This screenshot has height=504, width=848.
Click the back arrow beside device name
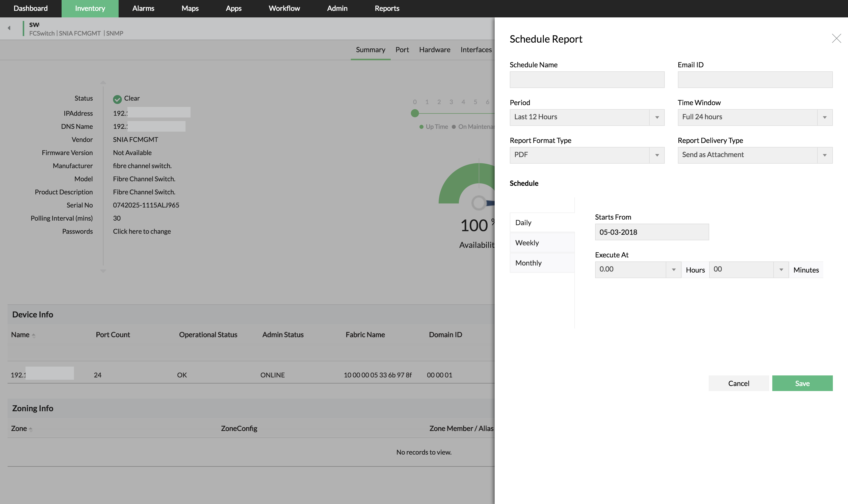(9, 28)
